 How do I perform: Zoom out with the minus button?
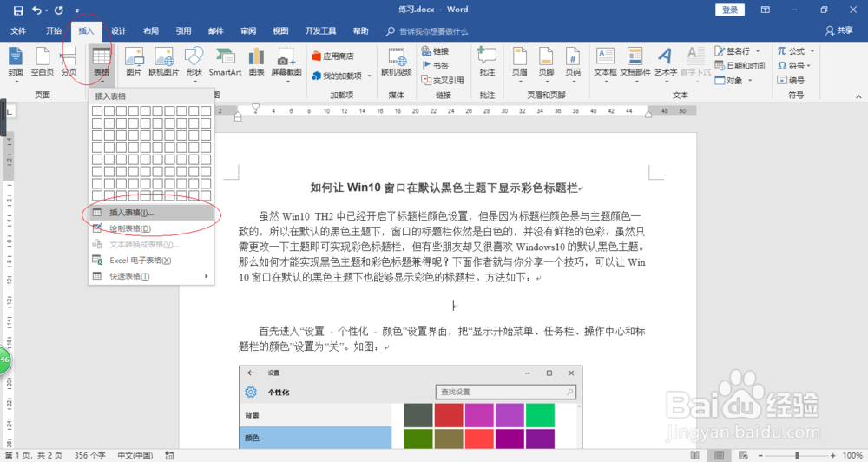760,455
